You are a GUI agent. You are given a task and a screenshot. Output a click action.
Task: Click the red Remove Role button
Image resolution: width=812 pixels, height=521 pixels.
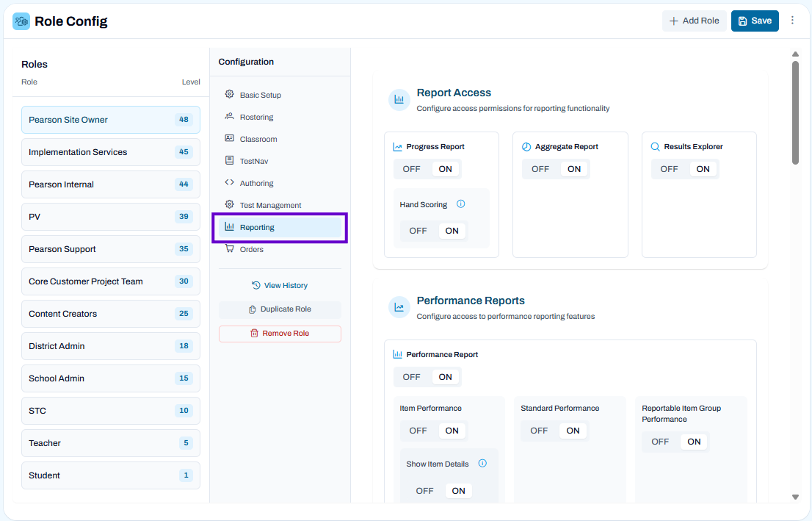point(280,334)
